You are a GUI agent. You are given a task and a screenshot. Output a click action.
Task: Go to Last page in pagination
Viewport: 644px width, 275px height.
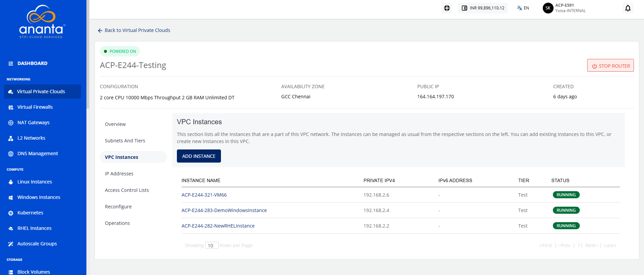pyautogui.click(x=610, y=245)
